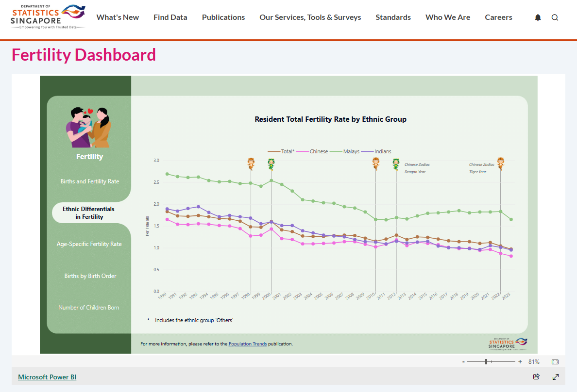The width and height of the screenshot is (577, 392).
Task: Expand the Publications dropdown menu
Action: pyautogui.click(x=223, y=17)
